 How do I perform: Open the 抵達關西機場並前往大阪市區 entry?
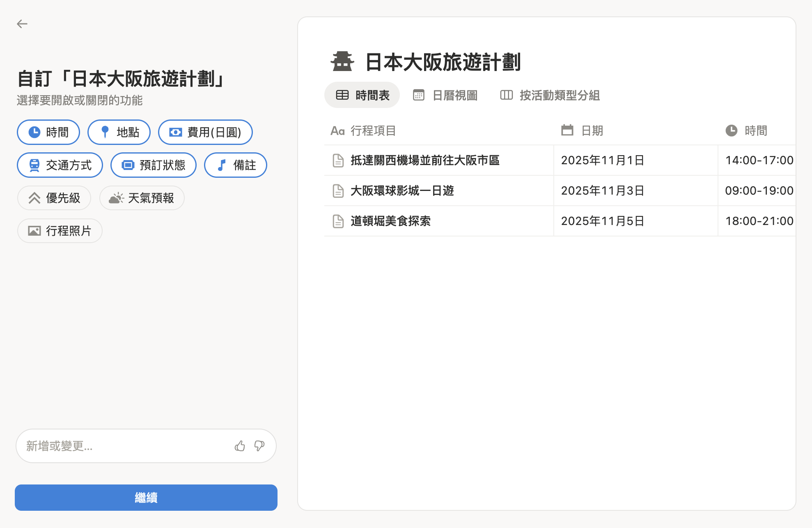pyautogui.click(x=424, y=160)
